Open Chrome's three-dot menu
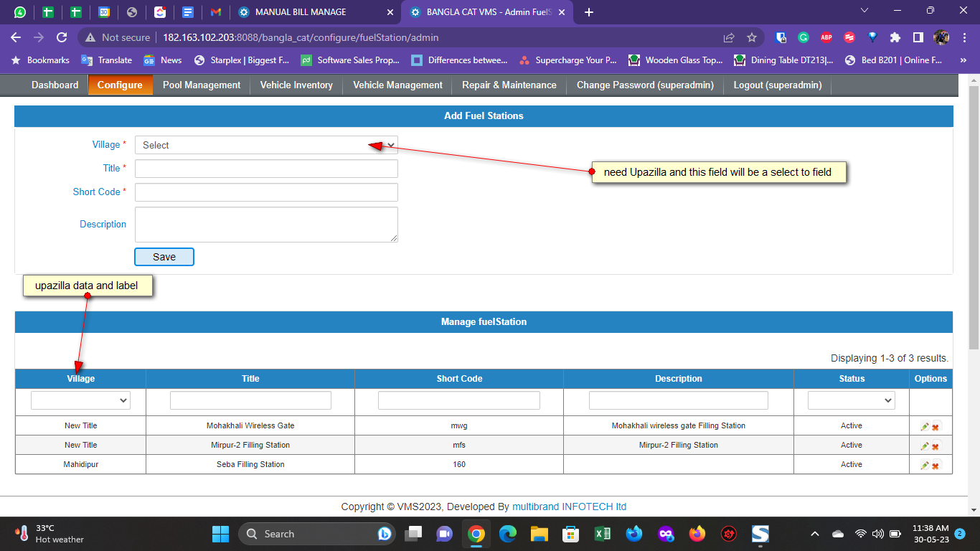 [x=963, y=37]
